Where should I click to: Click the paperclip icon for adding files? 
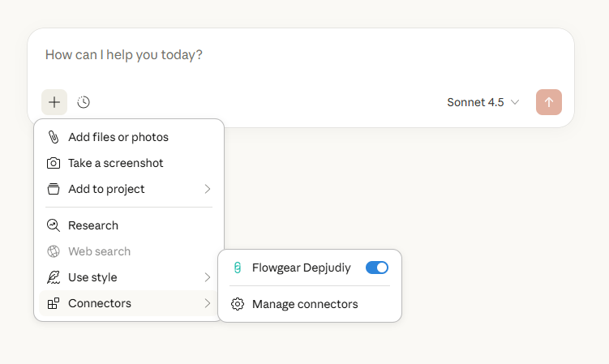click(x=54, y=137)
